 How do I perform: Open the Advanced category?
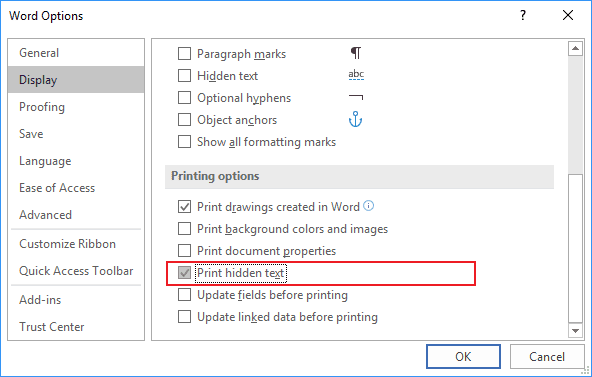(x=76, y=215)
